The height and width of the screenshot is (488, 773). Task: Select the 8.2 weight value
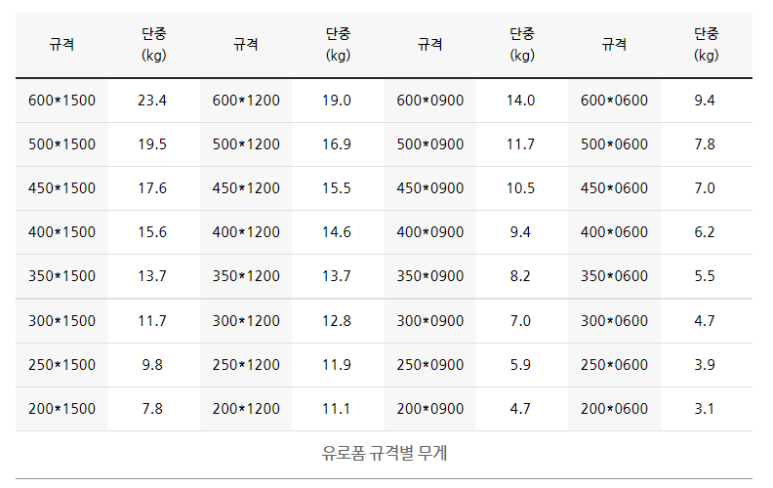click(x=521, y=276)
